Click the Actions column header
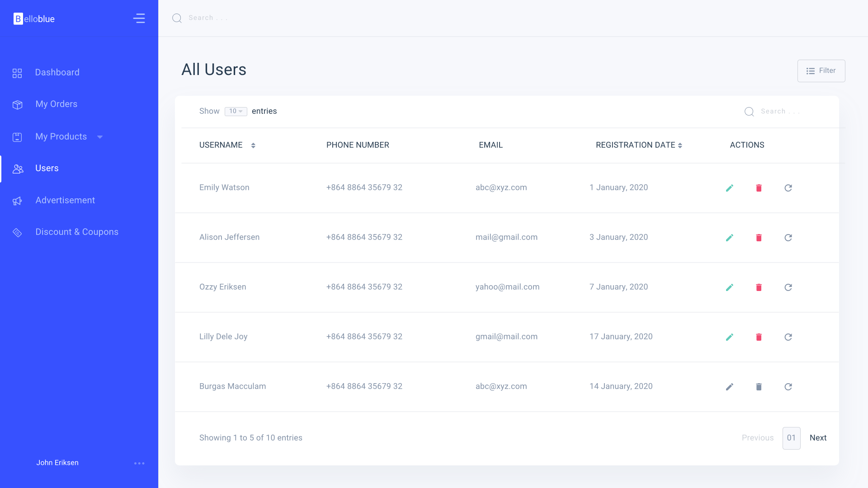Screen dimensions: 868x488 pyautogui.click(x=747, y=145)
